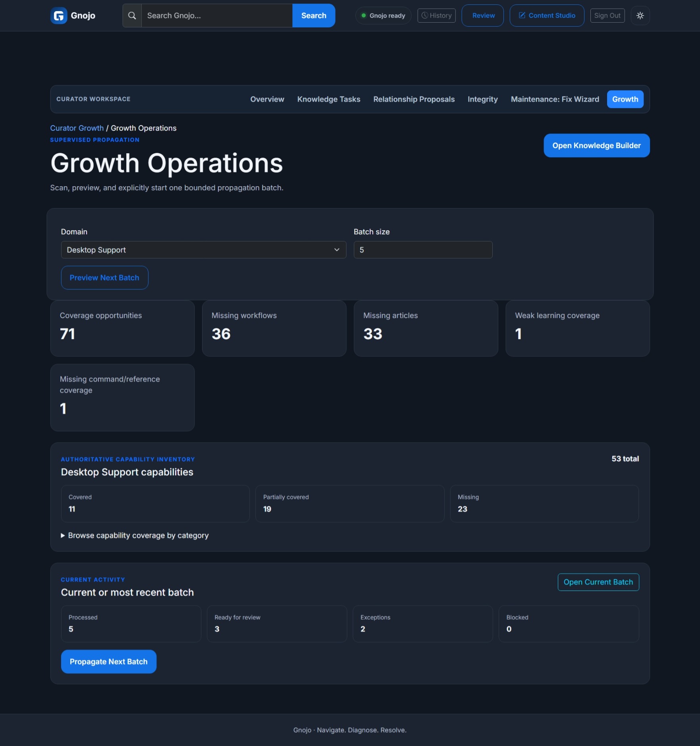
Task: Click Open Current Batch button
Action: [x=598, y=582]
